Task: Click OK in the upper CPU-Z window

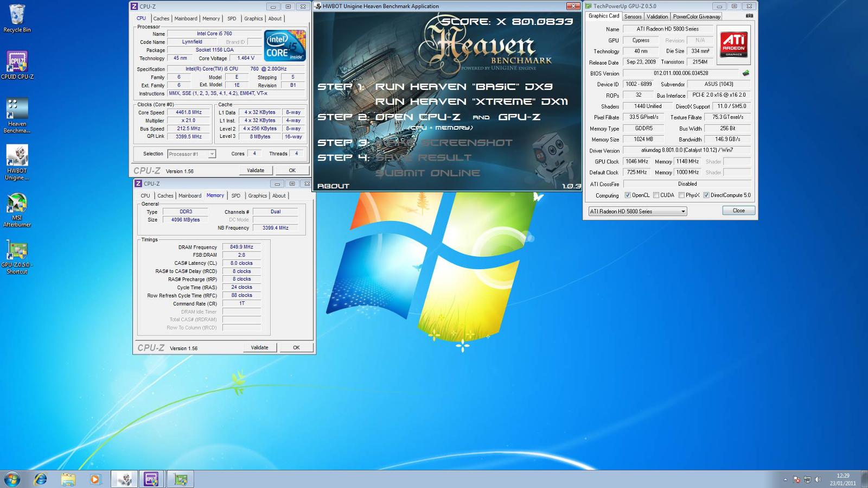Action: click(292, 170)
